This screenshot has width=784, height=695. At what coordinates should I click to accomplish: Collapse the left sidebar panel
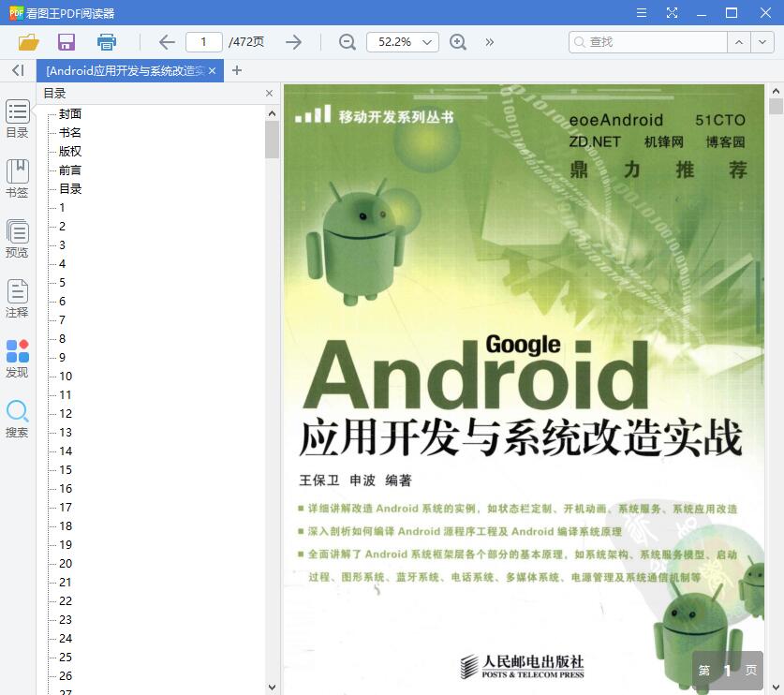(16, 70)
